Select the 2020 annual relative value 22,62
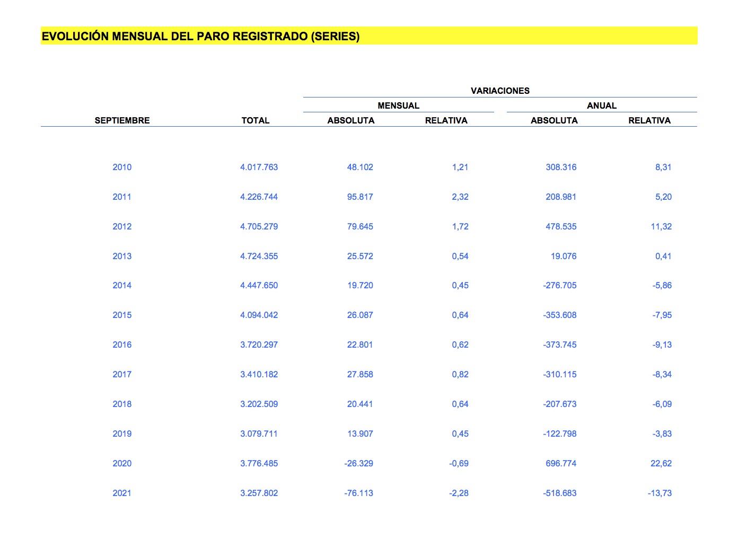The height and width of the screenshot is (548, 756). (x=661, y=463)
